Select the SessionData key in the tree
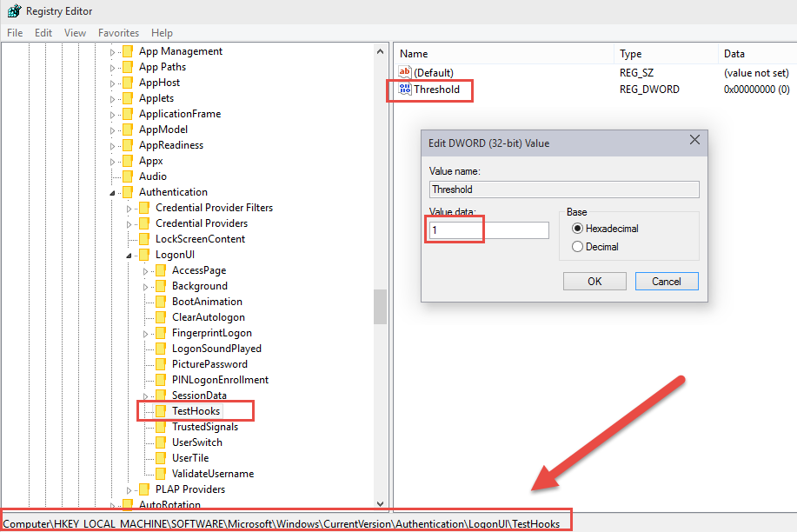 coord(199,396)
